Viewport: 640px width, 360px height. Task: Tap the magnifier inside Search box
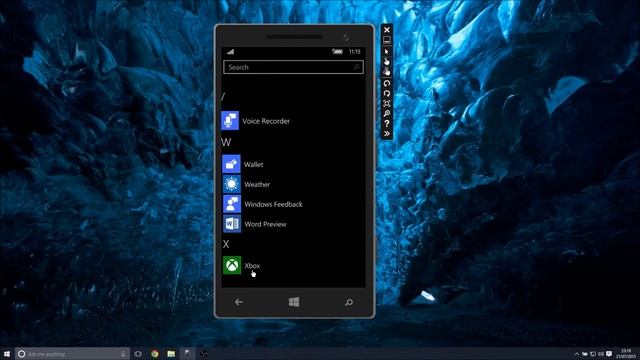click(356, 67)
